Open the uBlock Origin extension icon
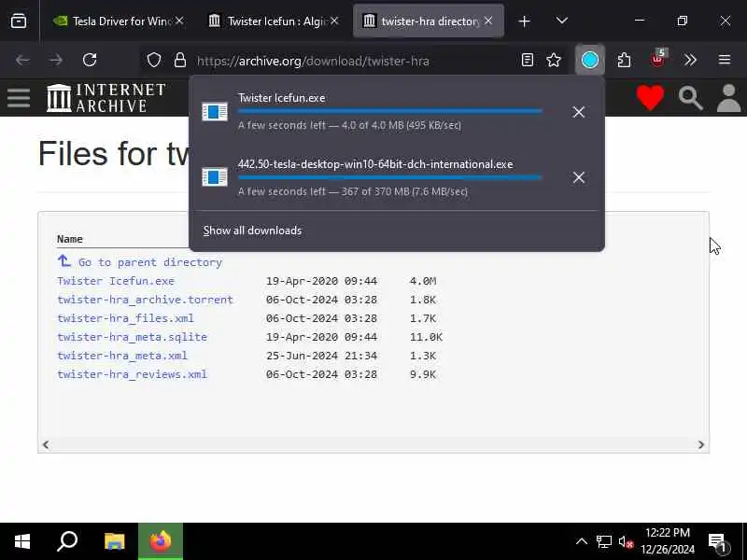The height and width of the screenshot is (560, 747). coord(658,59)
